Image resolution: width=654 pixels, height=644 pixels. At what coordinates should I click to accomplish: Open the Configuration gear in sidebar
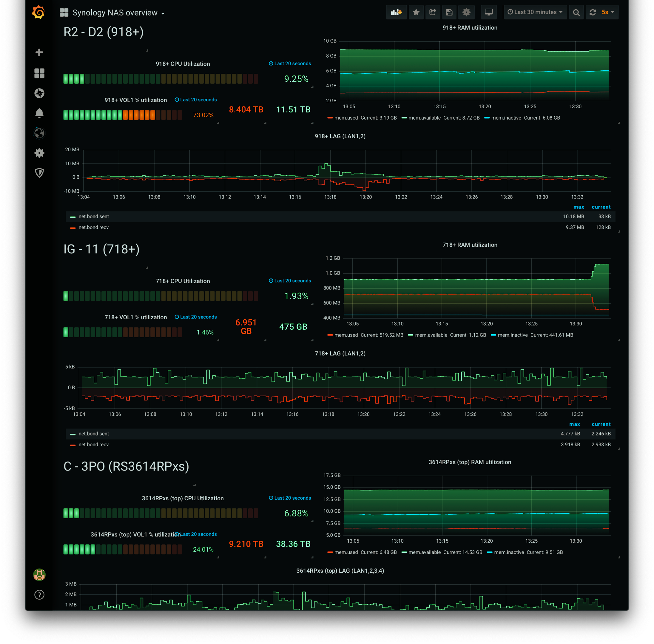(39, 153)
